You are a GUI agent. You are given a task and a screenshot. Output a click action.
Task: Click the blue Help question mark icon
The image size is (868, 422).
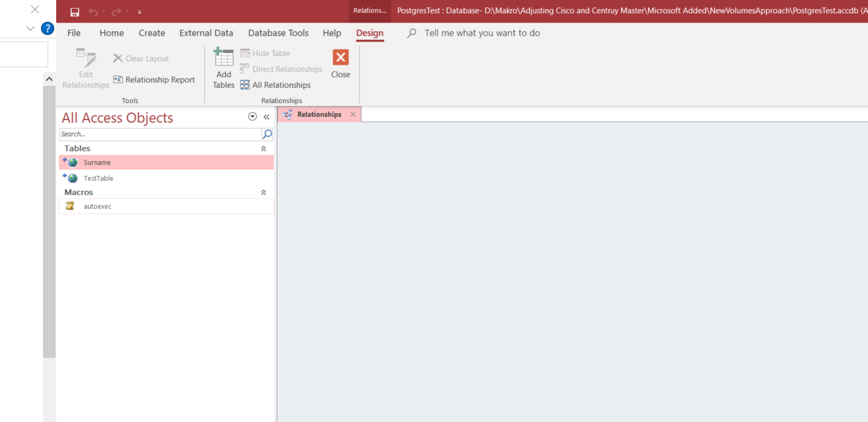point(47,28)
